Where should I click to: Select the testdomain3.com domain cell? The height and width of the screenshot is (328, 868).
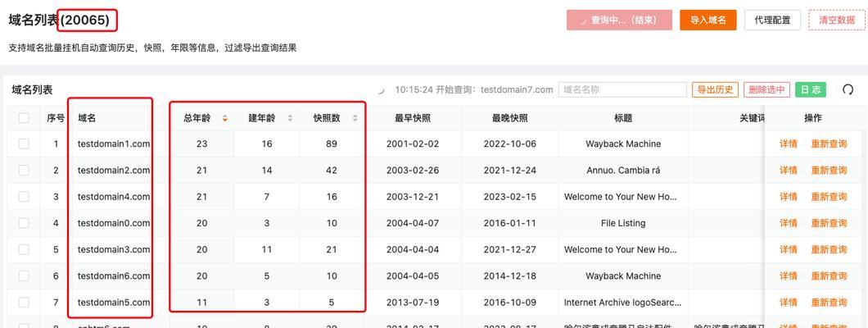pyautogui.click(x=114, y=250)
